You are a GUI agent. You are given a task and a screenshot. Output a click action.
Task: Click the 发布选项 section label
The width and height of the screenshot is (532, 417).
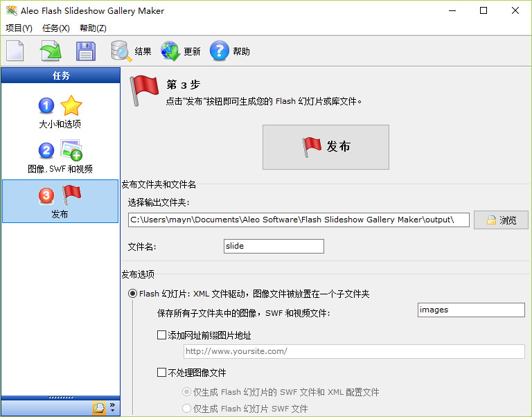(x=138, y=274)
